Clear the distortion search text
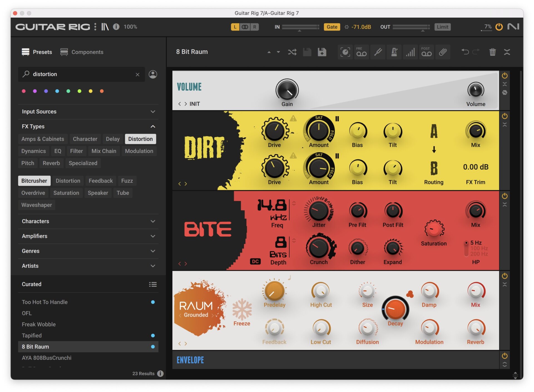 pos(137,75)
